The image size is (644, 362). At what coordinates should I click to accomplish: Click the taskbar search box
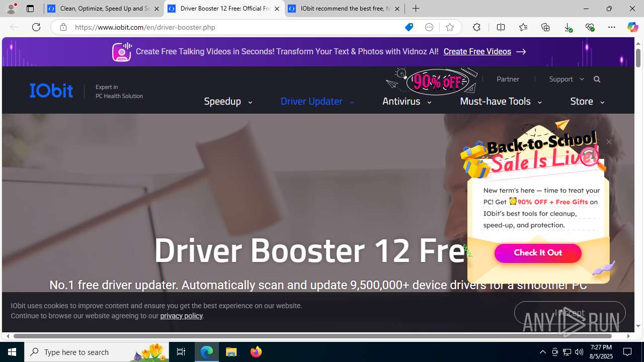[x=97, y=352]
